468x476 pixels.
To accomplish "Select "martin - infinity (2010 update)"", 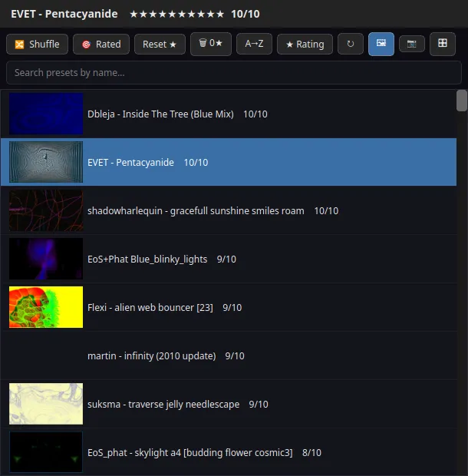I will point(152,355).
